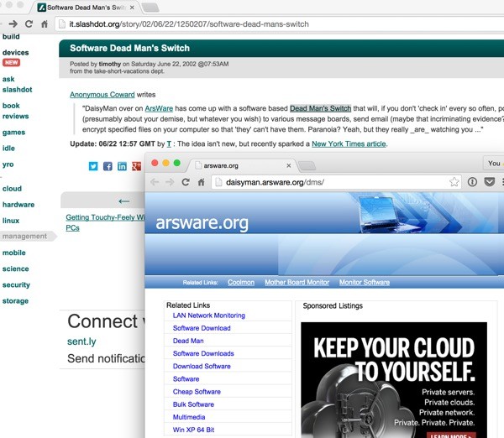Click the Mother Board Monitor link
Viewport: 504px width, 438px height.
(x=297, y=282)
